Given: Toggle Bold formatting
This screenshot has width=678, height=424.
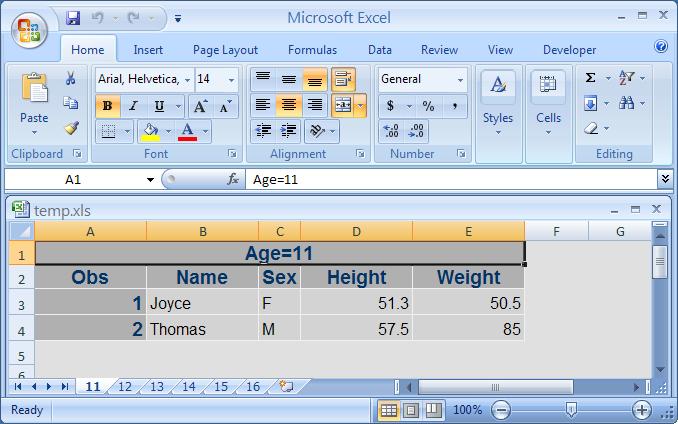Looking at the screenshot, I should pyautogui.click(x=108, y=106).
